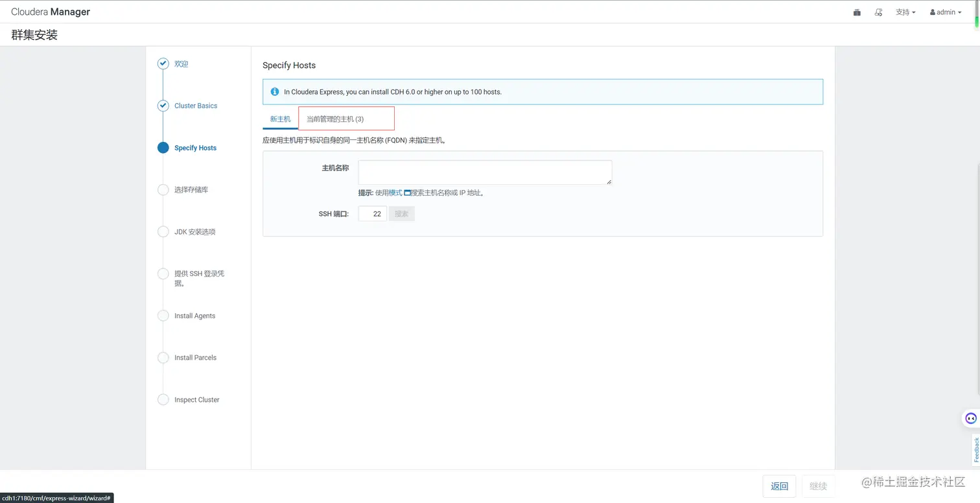Click the 返回 button
Viewport: 980px width, 503px height.
[779, 486]
